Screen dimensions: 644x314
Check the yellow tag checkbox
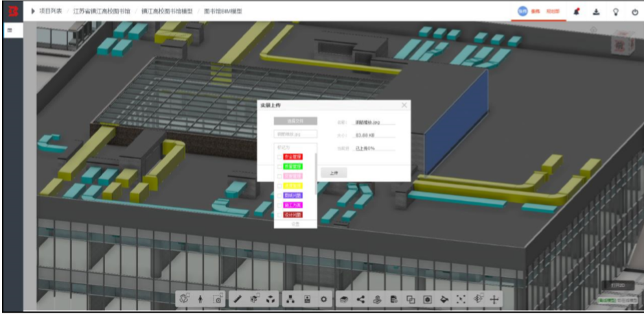pos(279,186)
